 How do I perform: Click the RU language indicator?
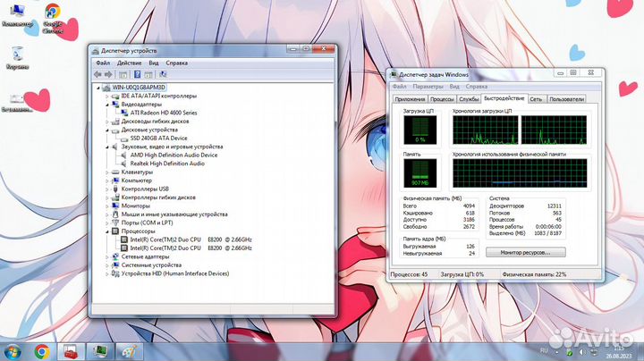click(x=544, y=351)
